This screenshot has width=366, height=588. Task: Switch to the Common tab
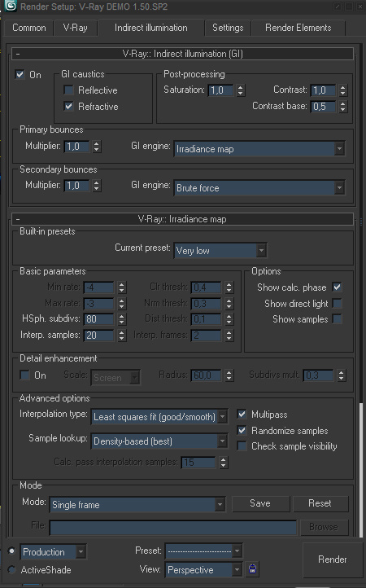[x=28, y=28]
